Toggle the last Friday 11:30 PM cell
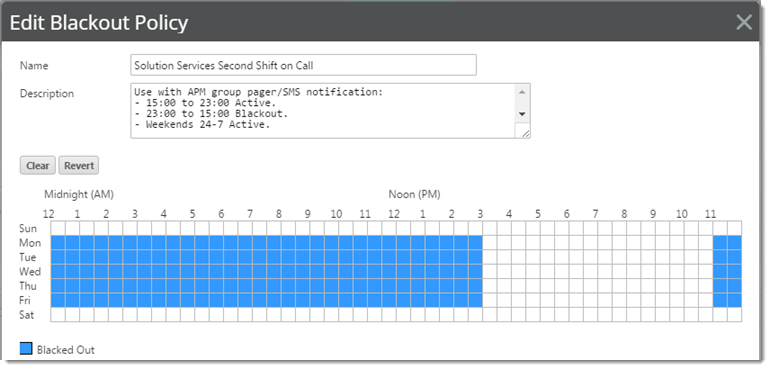The image size is (770, 369). click(735, 300)
